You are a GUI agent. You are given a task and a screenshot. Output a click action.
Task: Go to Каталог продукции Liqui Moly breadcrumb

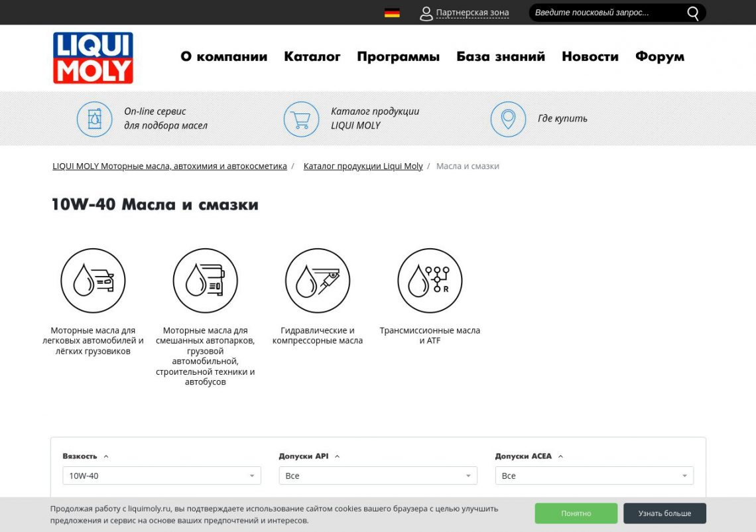click(x=363, y=166)
